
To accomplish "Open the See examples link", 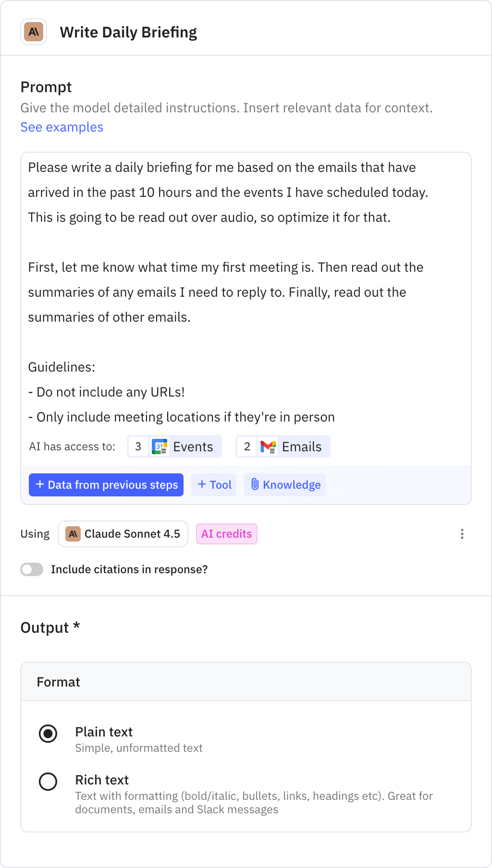I will [x=61, y=127].
